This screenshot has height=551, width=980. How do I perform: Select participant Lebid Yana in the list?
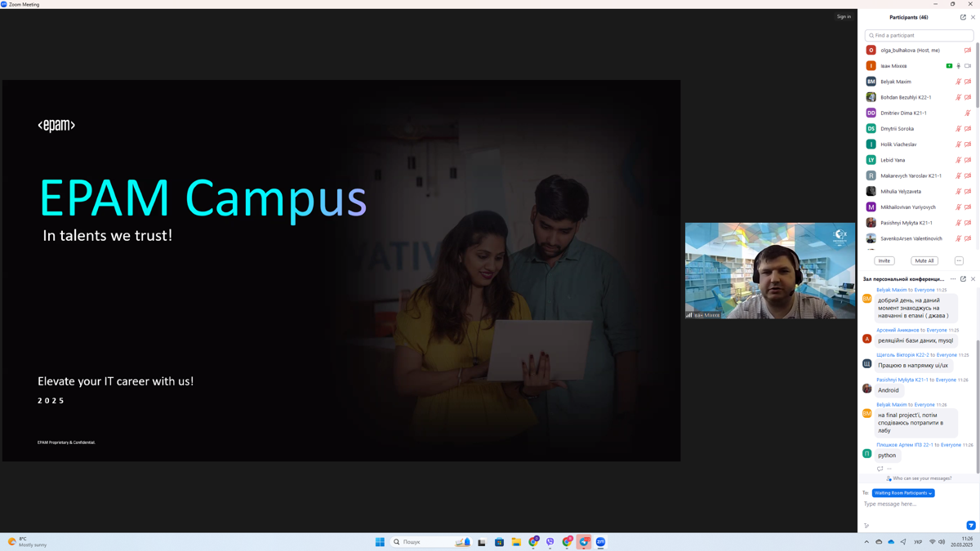(919, 160)
